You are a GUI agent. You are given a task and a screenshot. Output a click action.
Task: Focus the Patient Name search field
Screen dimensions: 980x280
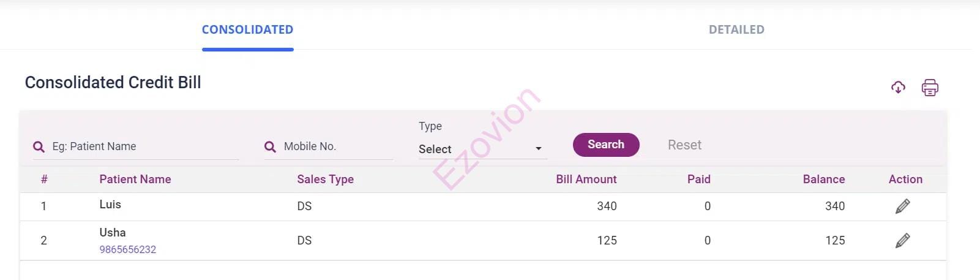coord(144,146)
